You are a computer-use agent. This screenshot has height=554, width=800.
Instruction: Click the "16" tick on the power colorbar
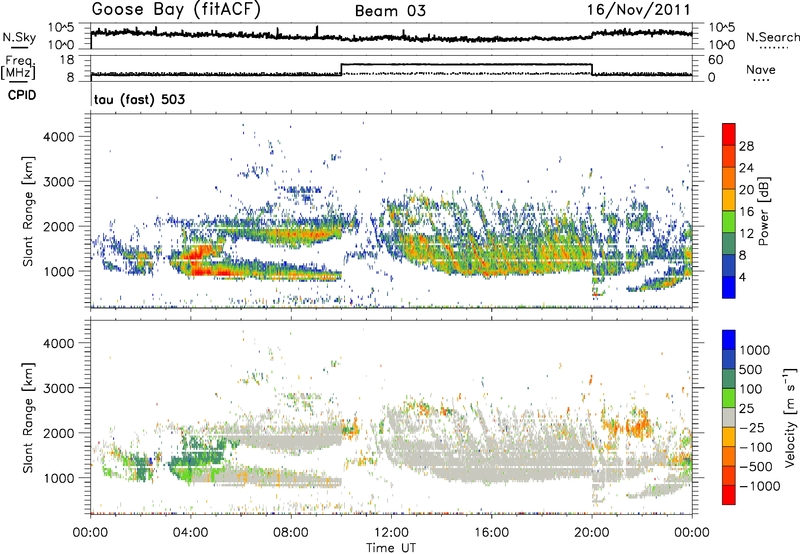tap(746, 212)
